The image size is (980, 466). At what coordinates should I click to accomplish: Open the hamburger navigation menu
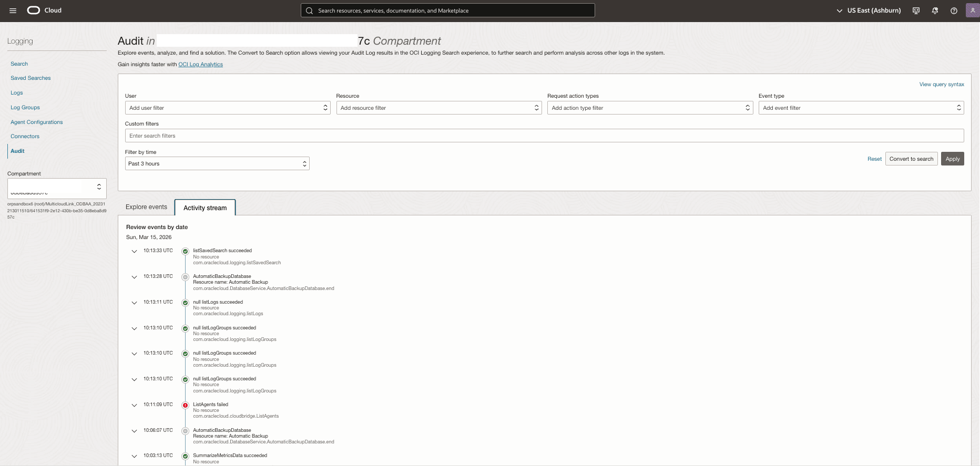[13, 11]
